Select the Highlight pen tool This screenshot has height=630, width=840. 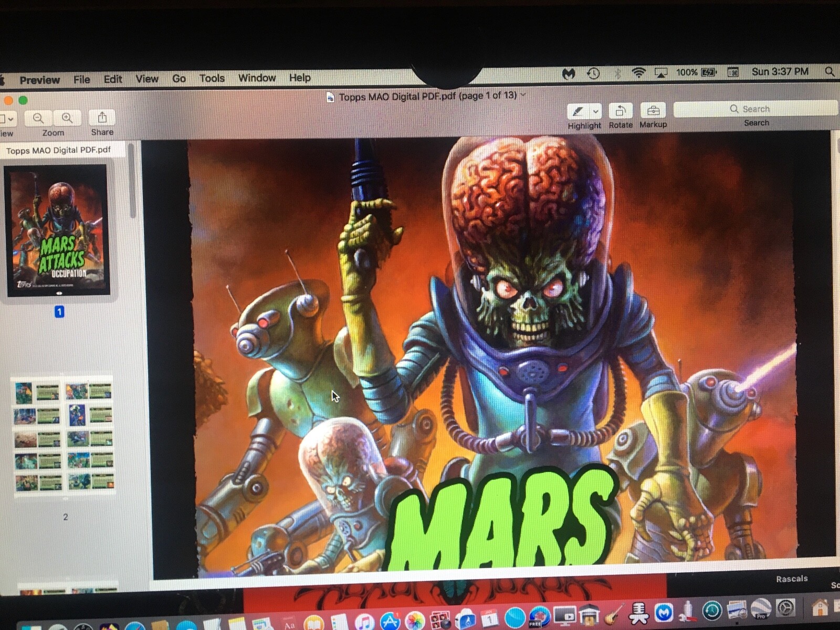coord(578,111)
